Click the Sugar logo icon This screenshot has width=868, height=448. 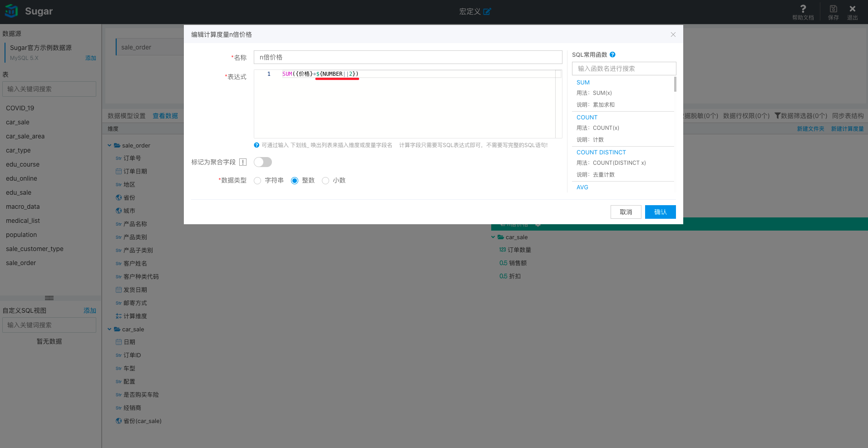[x=11, y=11]
